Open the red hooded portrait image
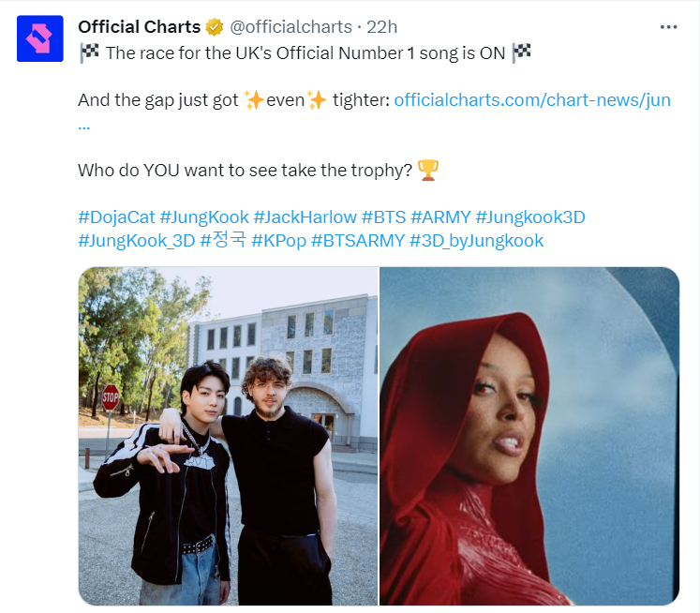 529,436
